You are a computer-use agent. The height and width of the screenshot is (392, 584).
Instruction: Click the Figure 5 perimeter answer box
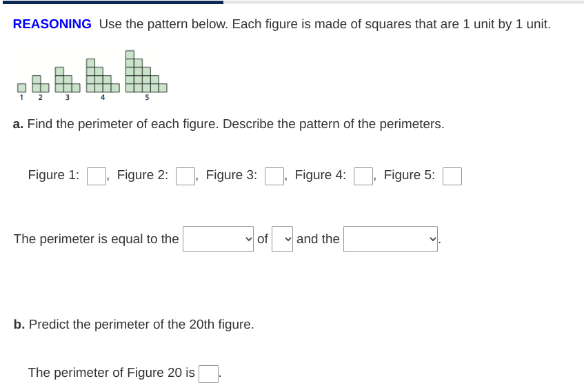tap(452, 176)
